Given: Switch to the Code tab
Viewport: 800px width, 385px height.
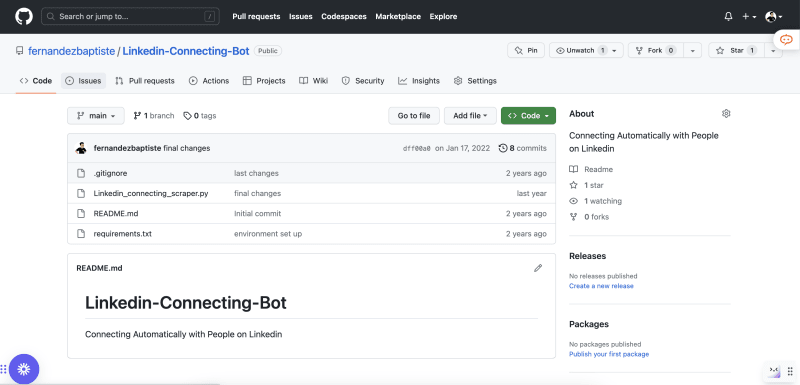Looking at the screenshot, I should pyautogui.click(x=36, y=81).
